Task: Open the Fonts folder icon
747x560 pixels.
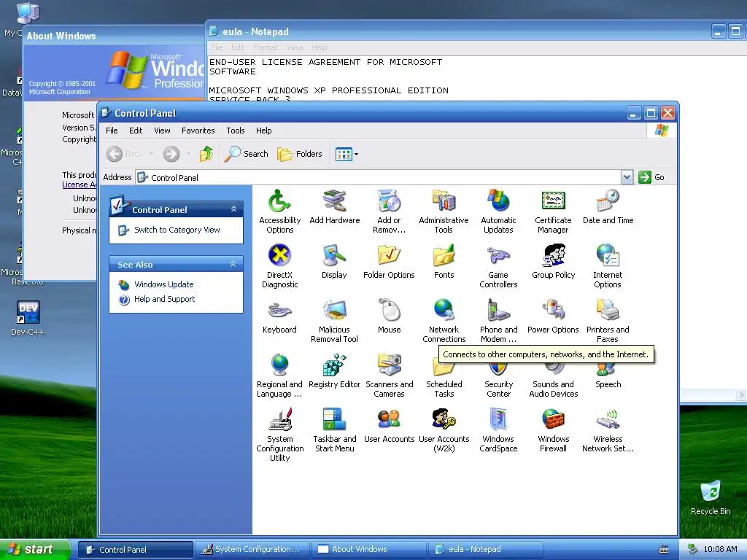Action: tap(444, 255)
